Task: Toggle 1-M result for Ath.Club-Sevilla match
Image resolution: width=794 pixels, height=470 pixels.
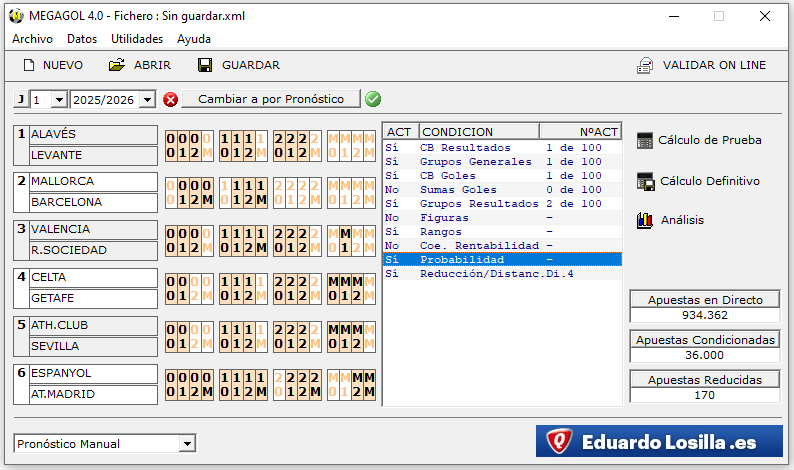Action: pyautogui.click(x=261, y=337)
